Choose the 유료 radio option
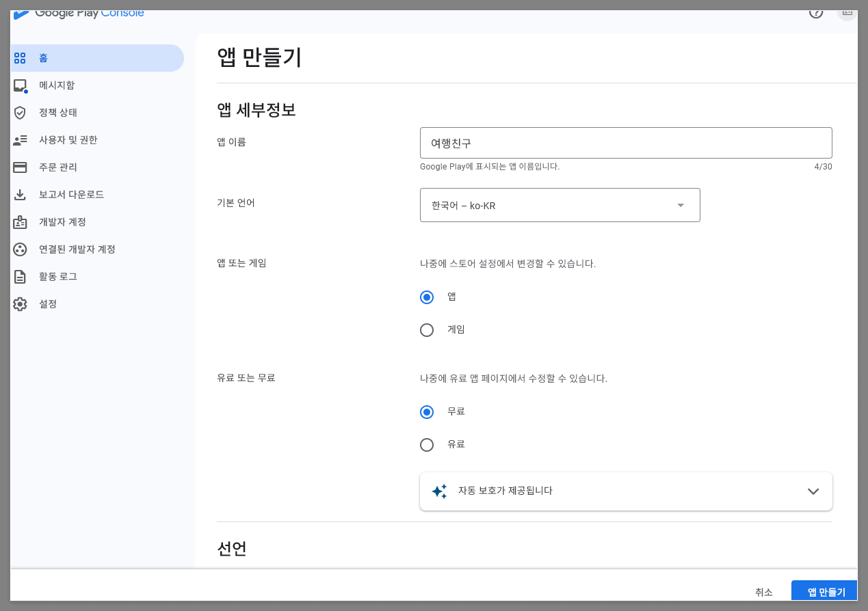Screen dimensions: 868x611 point(427,445)
